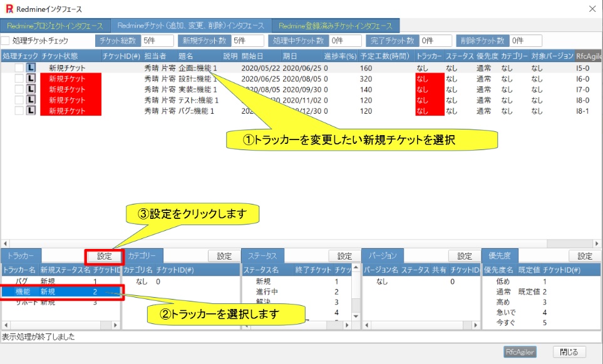Select the 高め priority row
The width and height of the screenshot is (603, 364).
pos(541,302)
